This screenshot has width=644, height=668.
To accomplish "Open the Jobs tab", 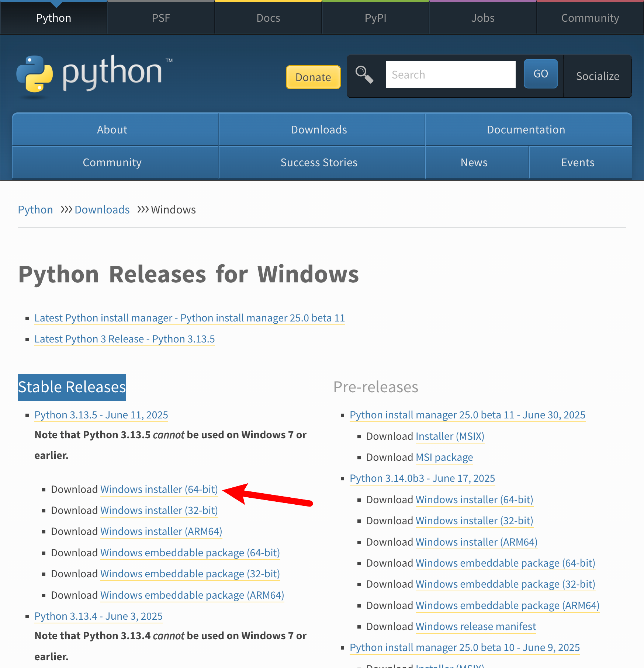I will tap(483, 18).
